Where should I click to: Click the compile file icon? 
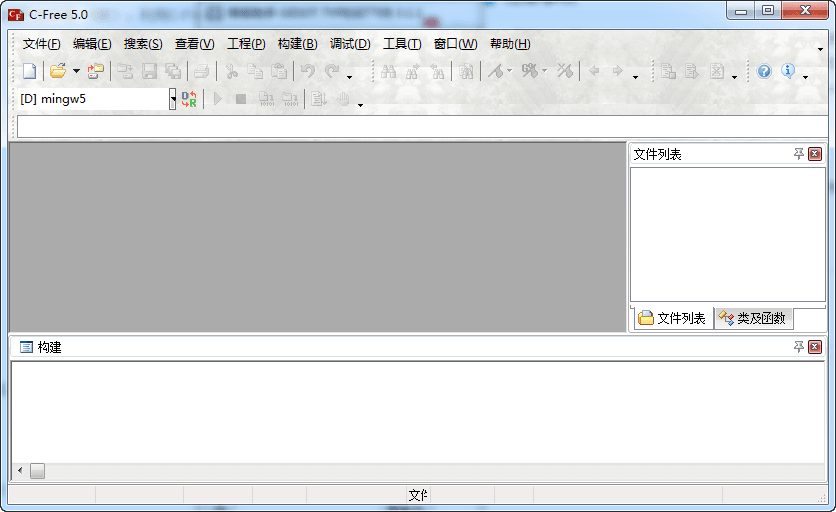(x=266, y=99)
